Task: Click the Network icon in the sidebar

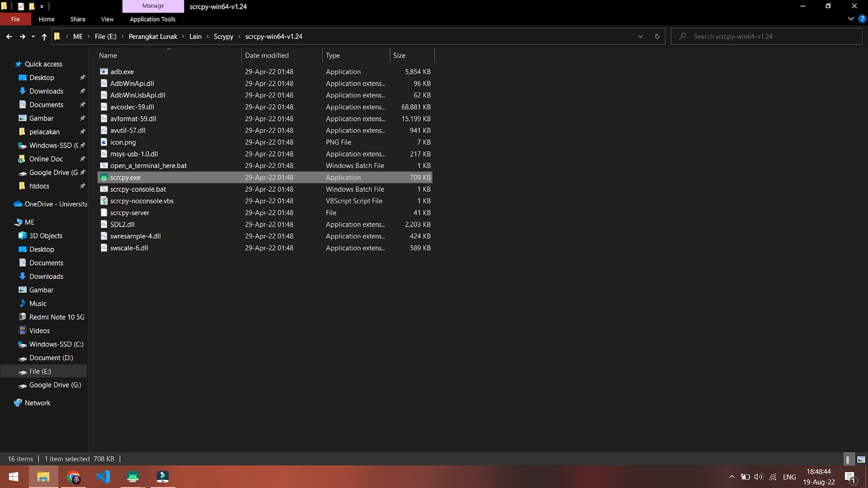Action: tap(18, 403)
